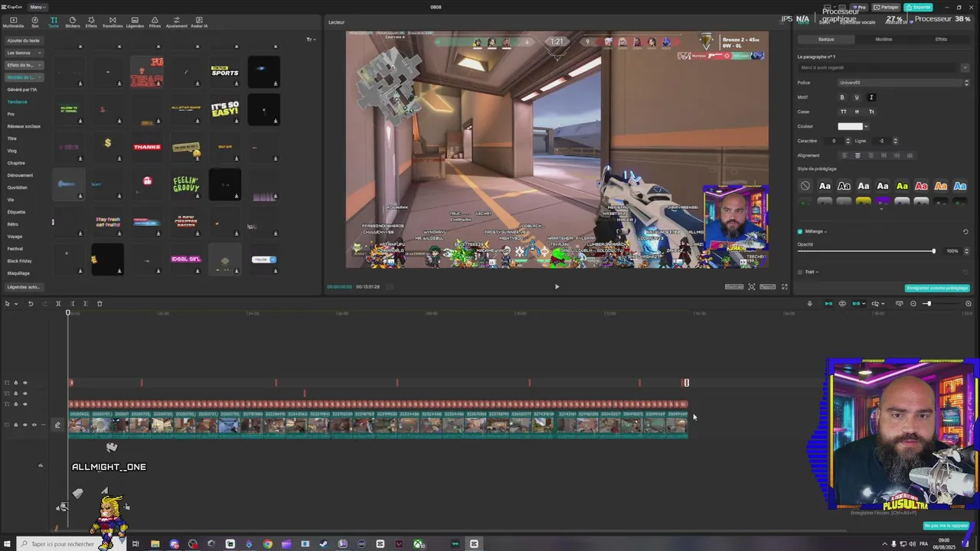Select the Black Friday category

pyautogui.click(x=20, y=261)
